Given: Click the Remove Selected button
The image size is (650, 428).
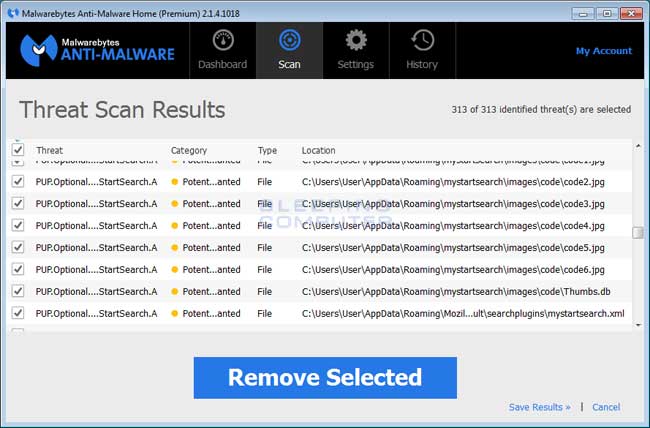Looking at the screenshot, I should point(325,378).
